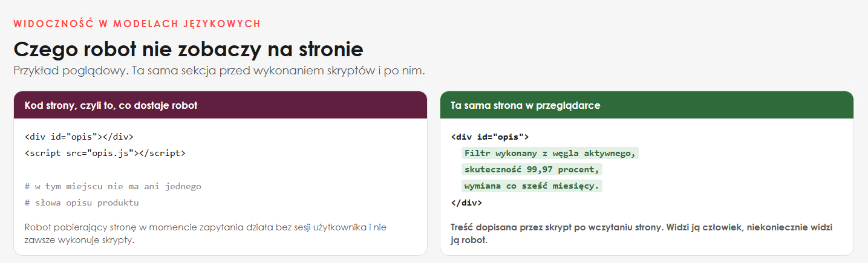Click the highlighted line 'skuteczność 99,97 procent,'
868x263 pixels.
click(532, 169)
